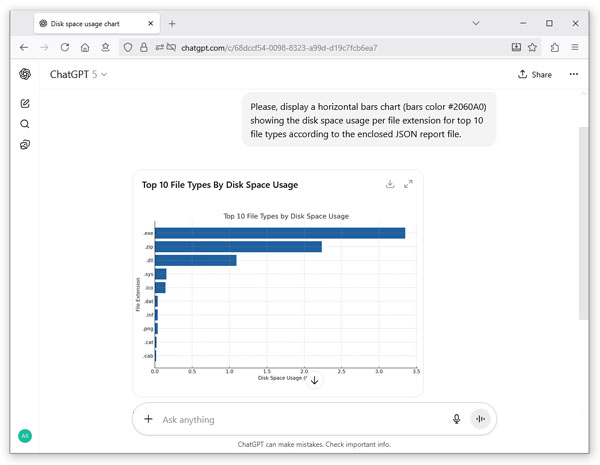Screen dimensions: 600x465
Task: Open the three-dot conversation options menu
Action: click(573, 74)
